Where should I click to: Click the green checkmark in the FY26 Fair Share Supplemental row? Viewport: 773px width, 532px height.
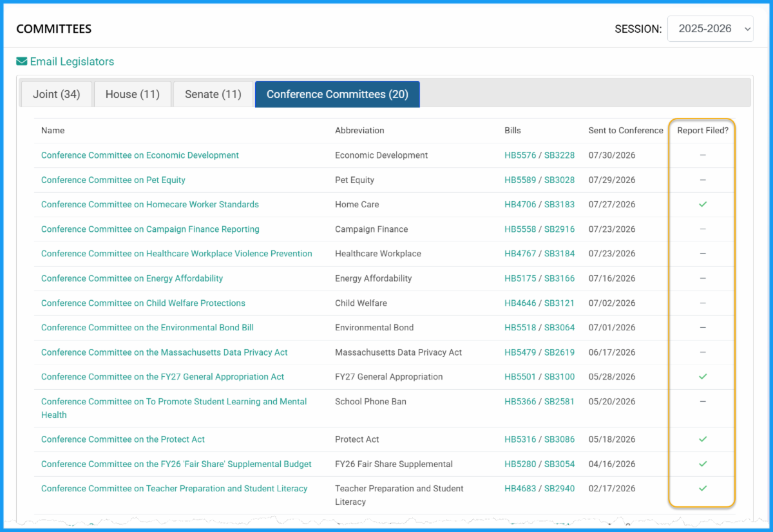pyautogui.click(x=703, y=464)
